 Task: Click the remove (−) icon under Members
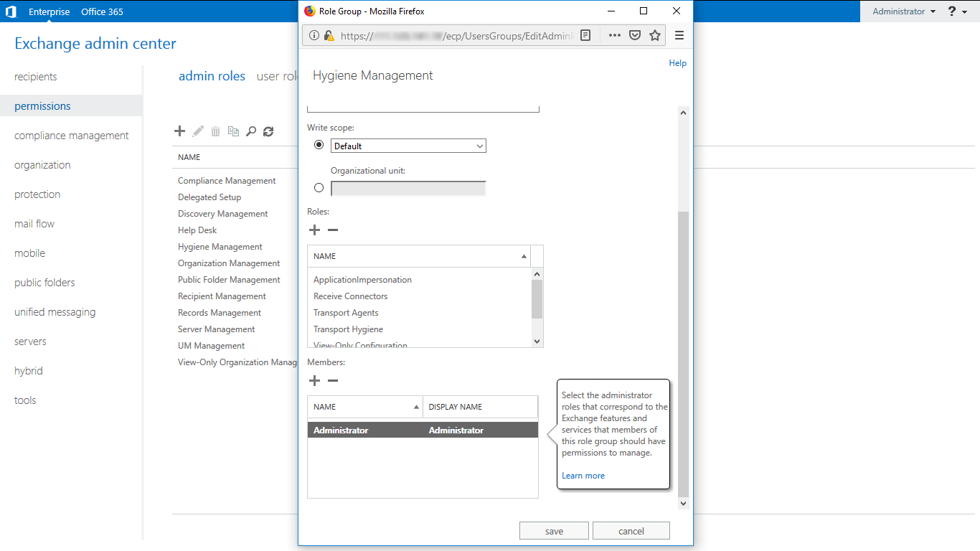click(333, 381)
